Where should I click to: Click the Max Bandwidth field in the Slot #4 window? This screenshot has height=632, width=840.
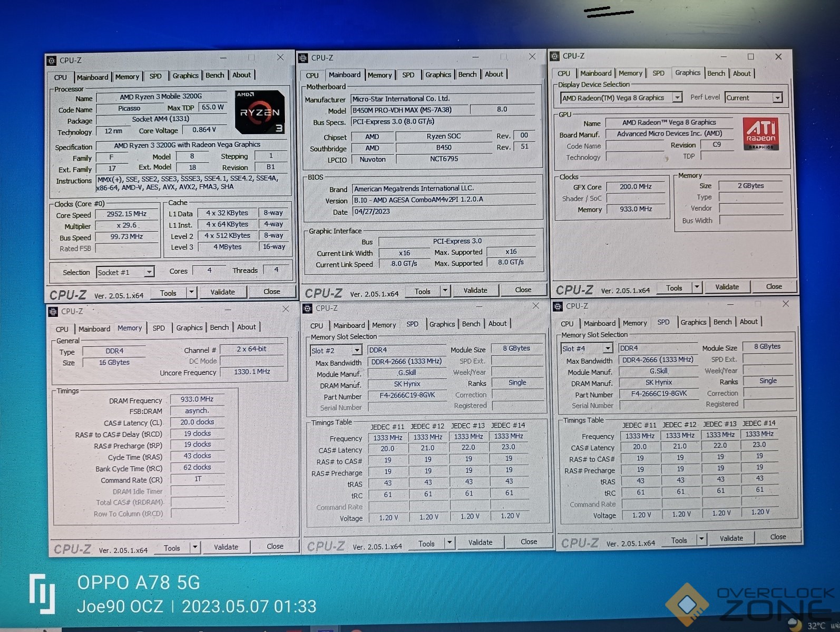[x=658, y=360]
